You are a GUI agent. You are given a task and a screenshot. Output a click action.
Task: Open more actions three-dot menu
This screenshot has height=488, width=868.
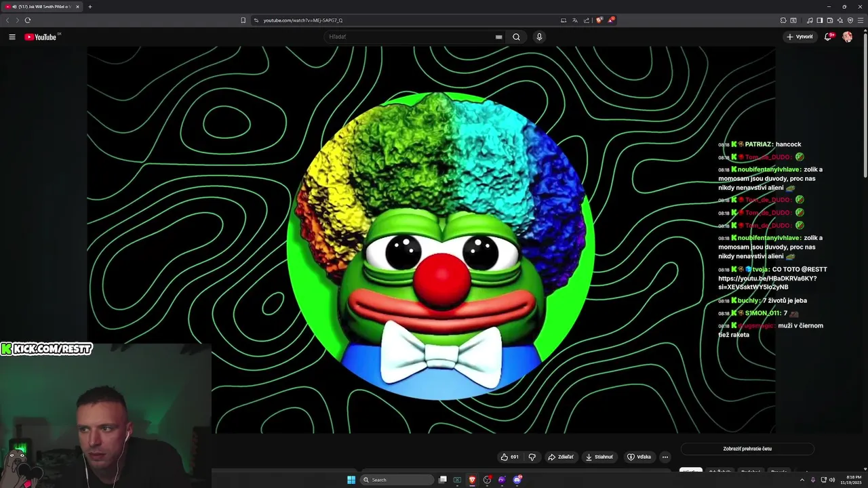click(x=665, y=457)
